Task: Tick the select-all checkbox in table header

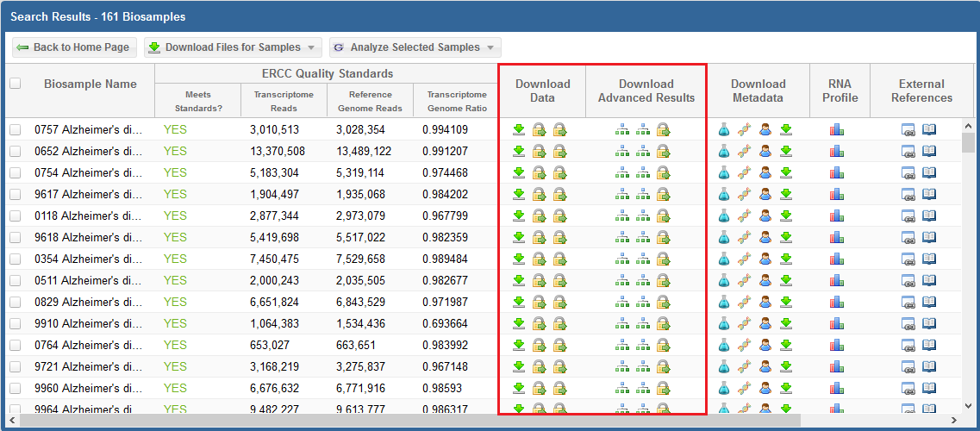Action: click(15, 84)
